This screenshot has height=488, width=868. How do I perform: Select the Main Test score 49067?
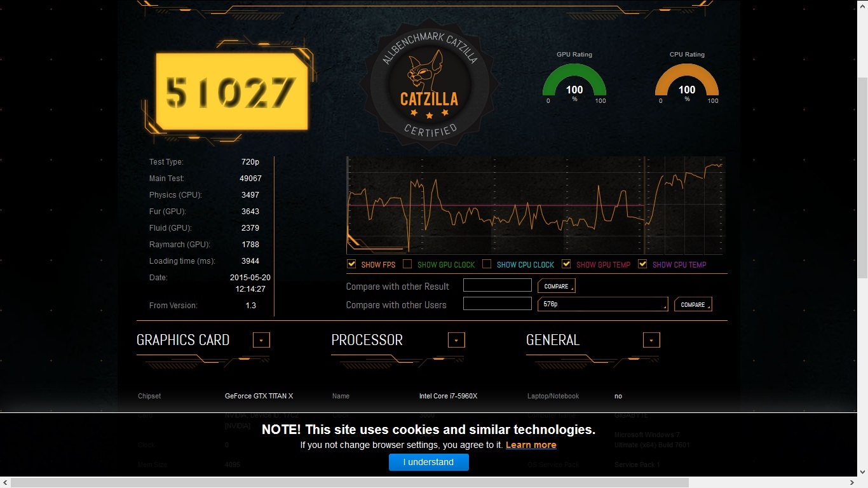point(250,179)
